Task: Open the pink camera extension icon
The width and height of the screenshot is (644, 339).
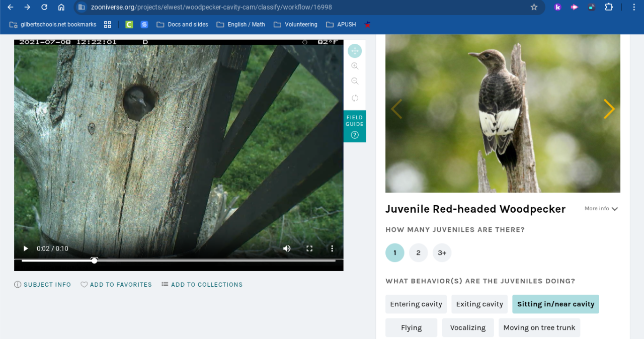Action: (574, 7)
